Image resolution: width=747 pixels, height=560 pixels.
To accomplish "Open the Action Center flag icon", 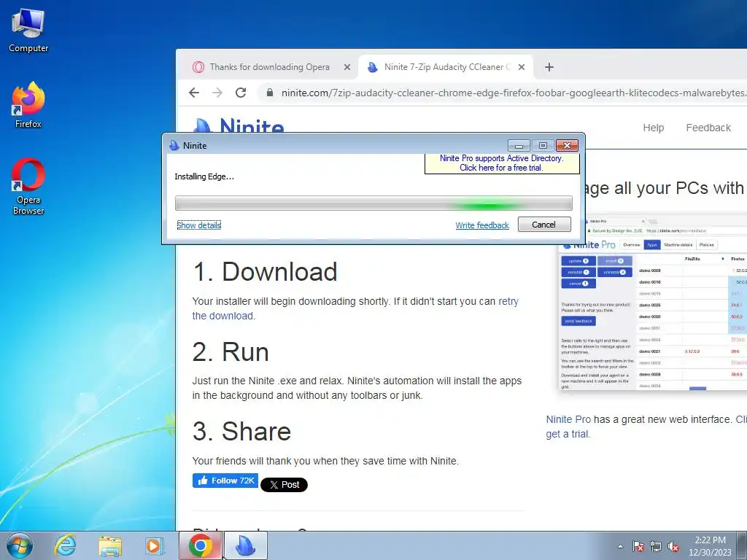I will pyautogui.click(x=638, y=546).
